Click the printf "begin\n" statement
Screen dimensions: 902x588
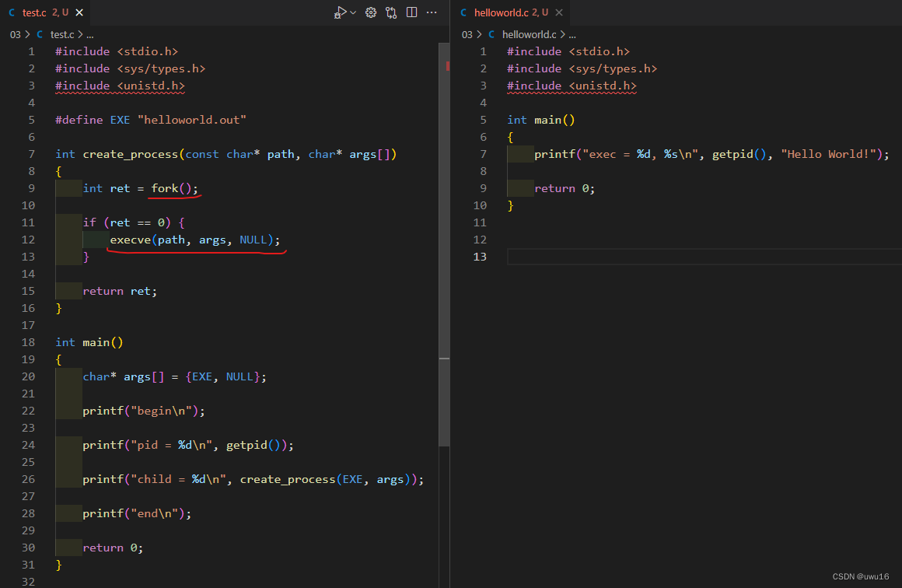coord(144,411)
